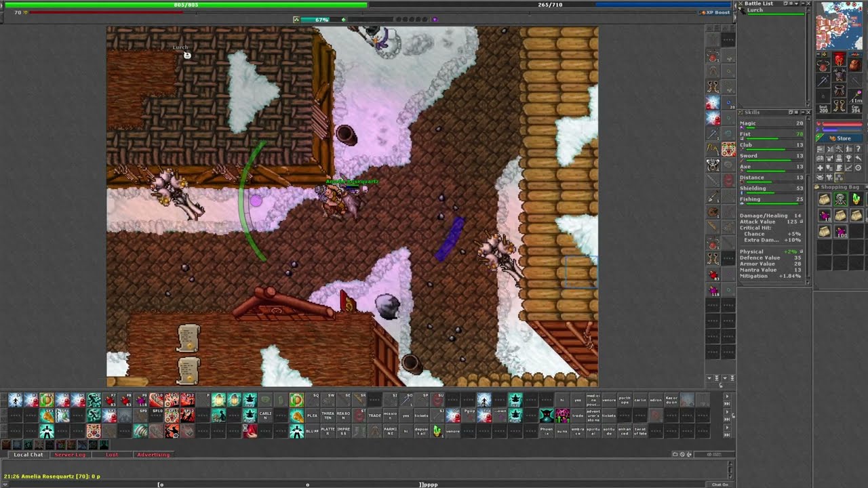Screen dimensions: 868x488
Task: Click the red potion 83 quick slot
Action: [713, 274]
